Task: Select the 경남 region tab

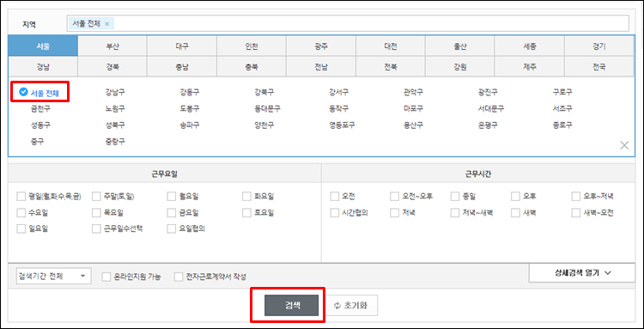Action: point(43,66)
